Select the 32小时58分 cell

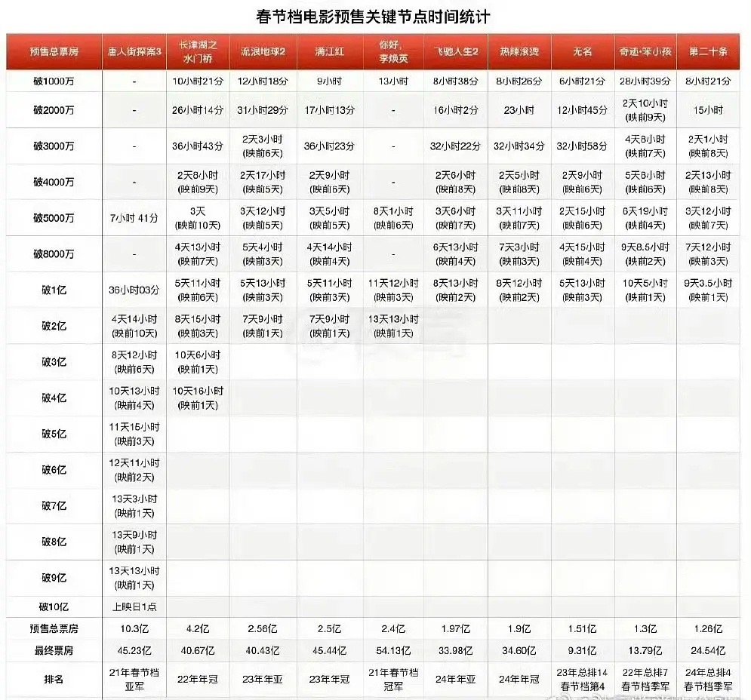pos(583,146)
